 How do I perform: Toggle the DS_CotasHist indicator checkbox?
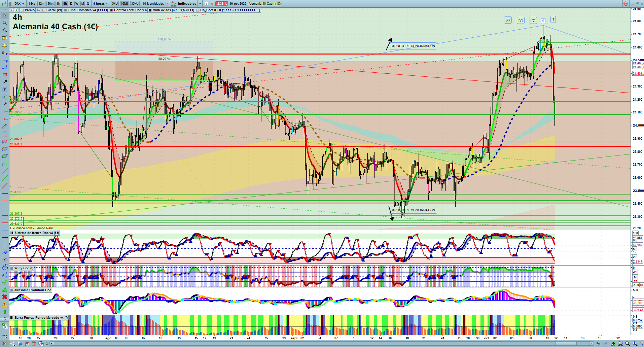point(198,10)
